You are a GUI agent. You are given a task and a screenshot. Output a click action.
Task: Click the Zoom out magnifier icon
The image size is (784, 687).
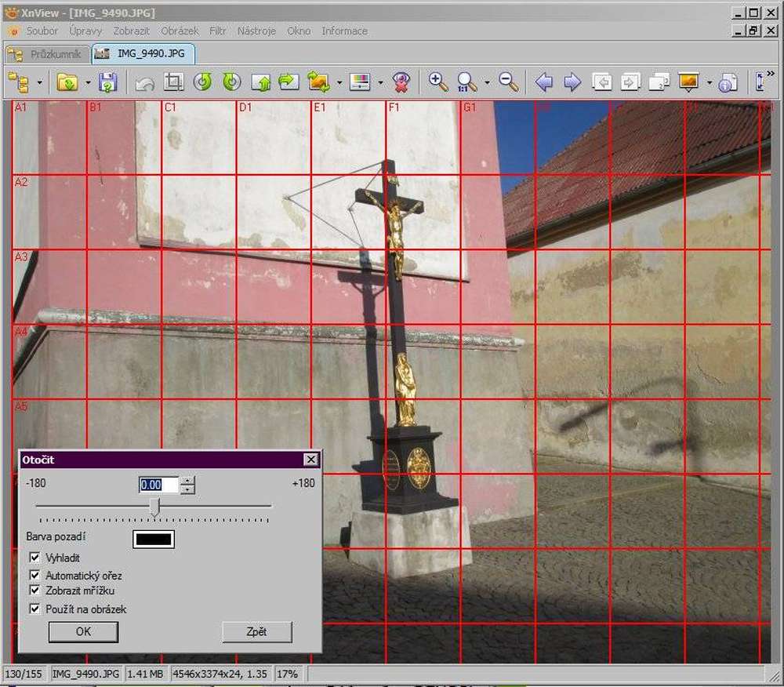point(509,82)
